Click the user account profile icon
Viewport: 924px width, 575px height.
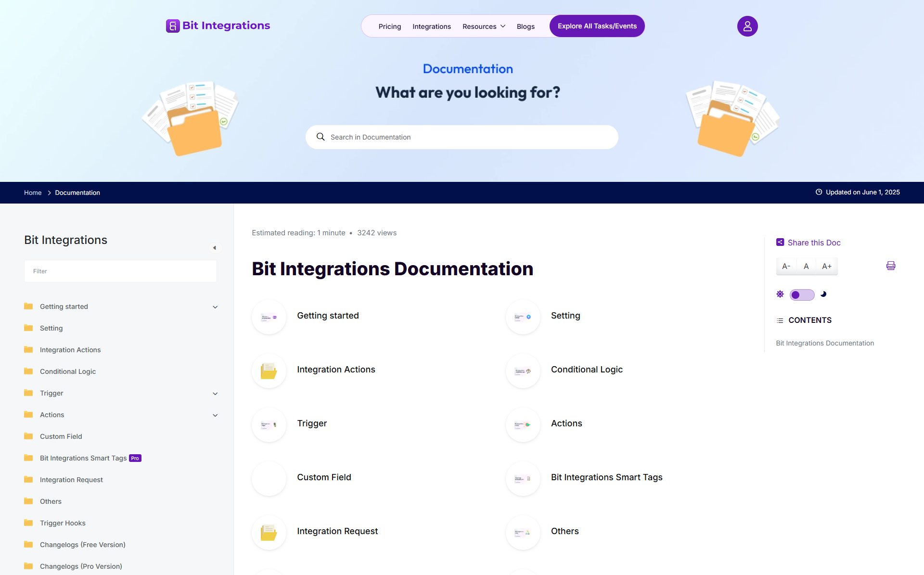click(x=747, y=26)
